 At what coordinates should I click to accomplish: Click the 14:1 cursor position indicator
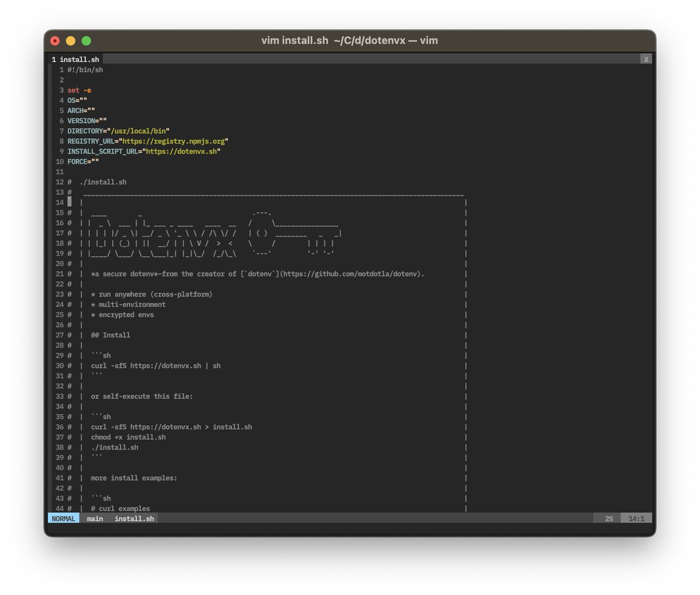(636, 519)
